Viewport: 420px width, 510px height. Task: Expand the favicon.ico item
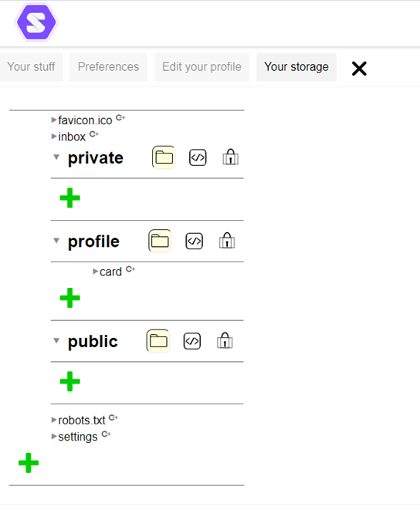(54, 120)
